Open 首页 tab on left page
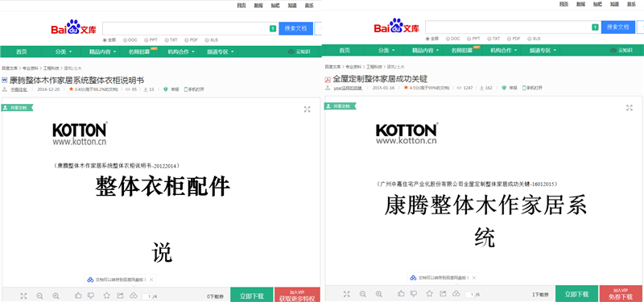644x302 pixels. coord(22,52)
